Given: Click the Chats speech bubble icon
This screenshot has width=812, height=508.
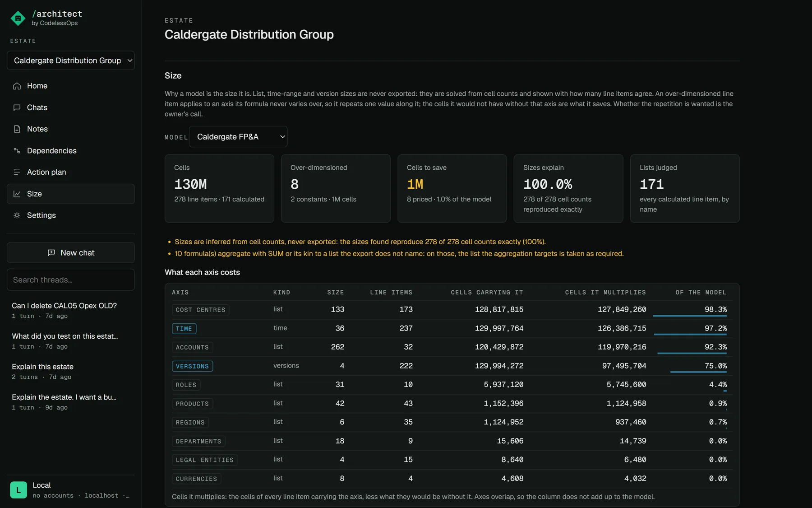Looking at the screenshot, I should [x=17, y=107].
